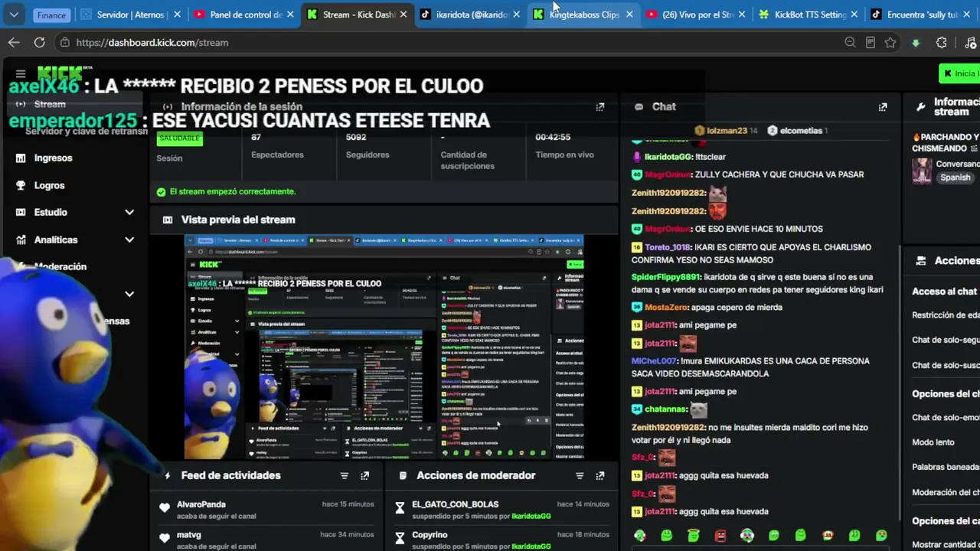Click the Acciones de moderador document icon
This screenshot has width=980, height=551.
[403, 476]
